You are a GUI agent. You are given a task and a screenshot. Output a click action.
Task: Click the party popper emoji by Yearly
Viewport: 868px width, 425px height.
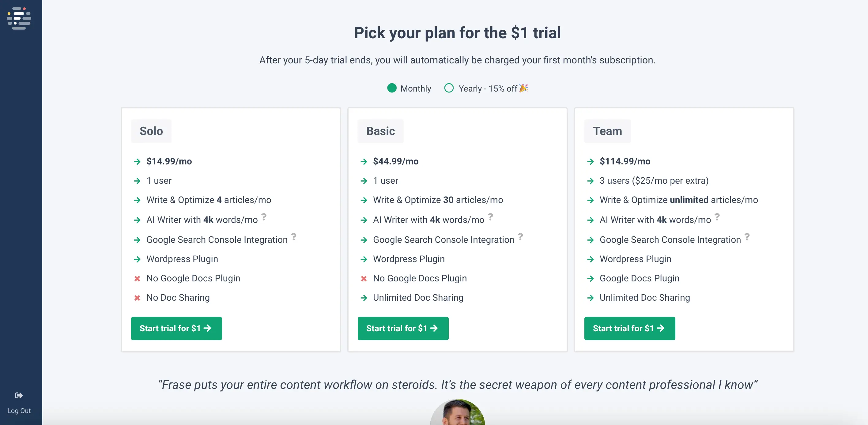click(523, 88)
